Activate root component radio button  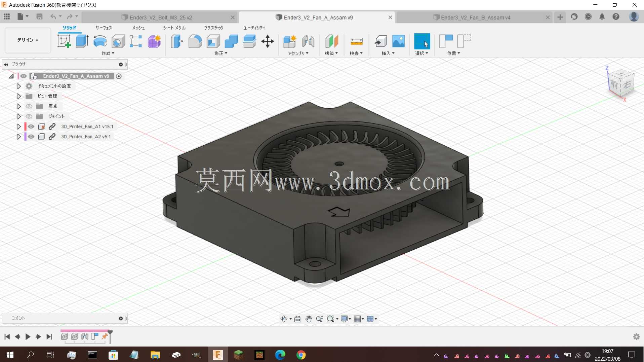tap(119, 76)
